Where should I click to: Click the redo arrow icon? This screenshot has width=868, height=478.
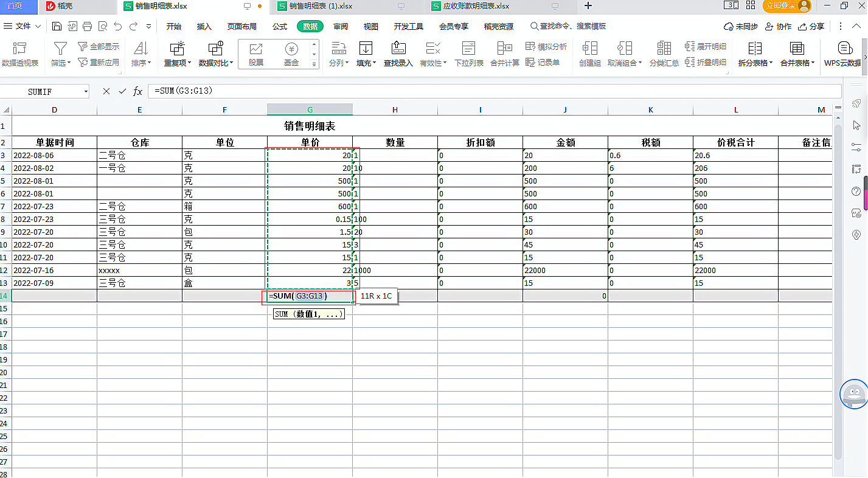pyautogui.click(x=133, y=26)
